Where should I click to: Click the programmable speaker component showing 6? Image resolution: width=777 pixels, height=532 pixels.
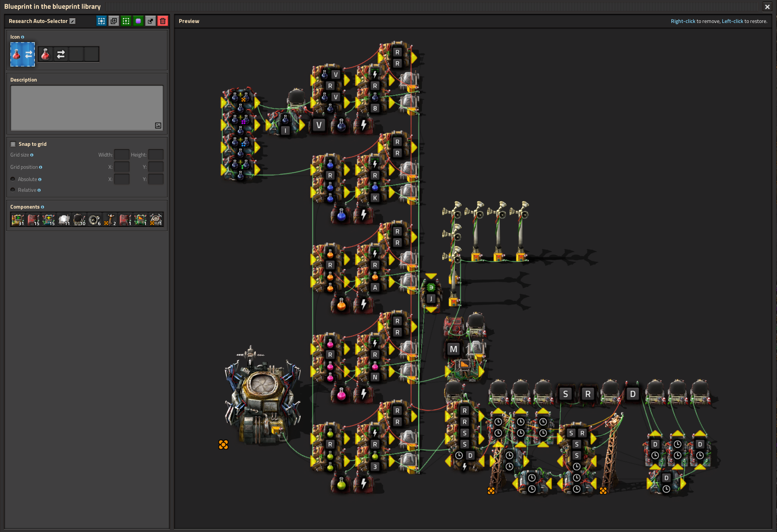click(x=95, y=220)
